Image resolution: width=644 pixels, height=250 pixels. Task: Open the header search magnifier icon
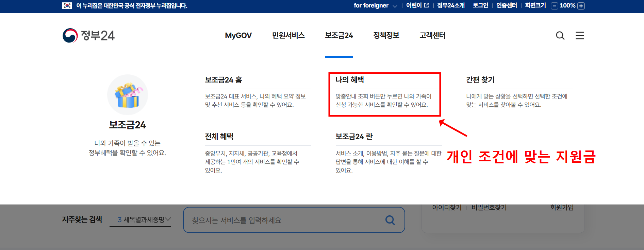(x=560, y=35)
